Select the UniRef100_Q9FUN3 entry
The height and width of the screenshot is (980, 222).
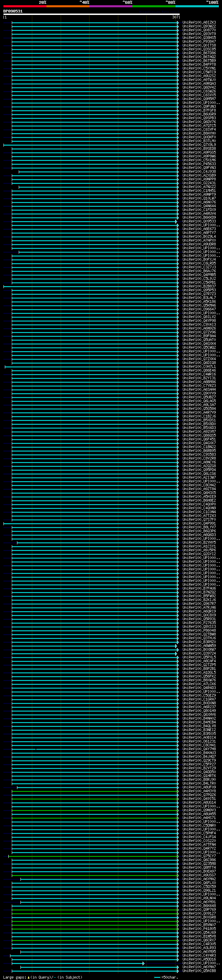tap(199, 106)
